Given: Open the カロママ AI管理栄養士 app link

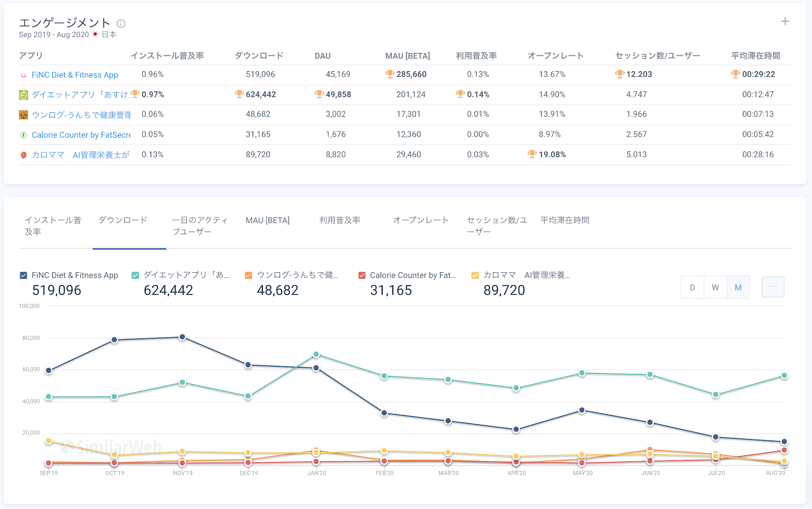Looking at the screenshot, I should click(x=81, y=155).
